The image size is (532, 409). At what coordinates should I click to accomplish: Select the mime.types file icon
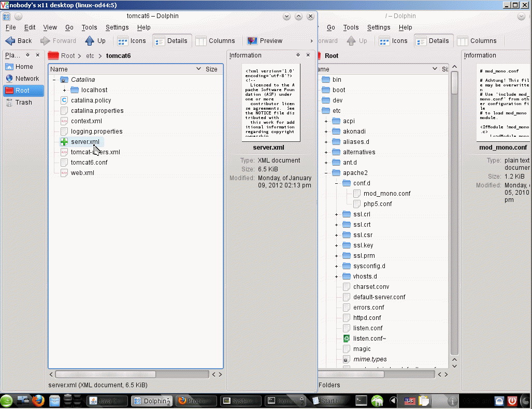click(x=347, y=359)
